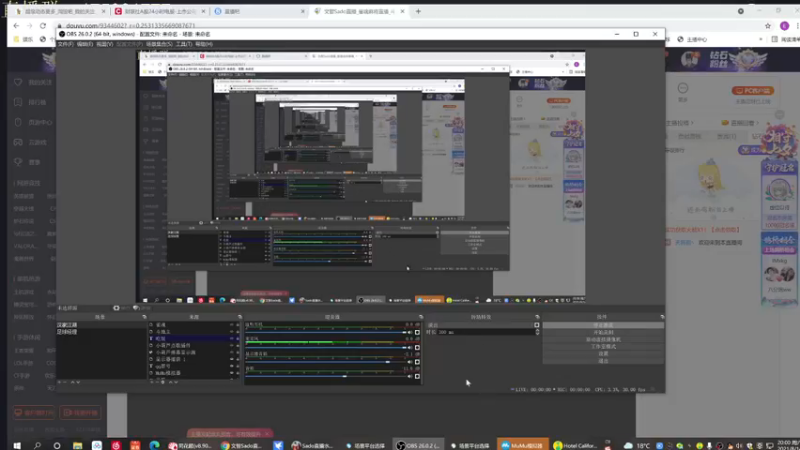The image size is (800, 450).
Task: Select the 显示器捕获 source
Action: click(x=170, y=359)
